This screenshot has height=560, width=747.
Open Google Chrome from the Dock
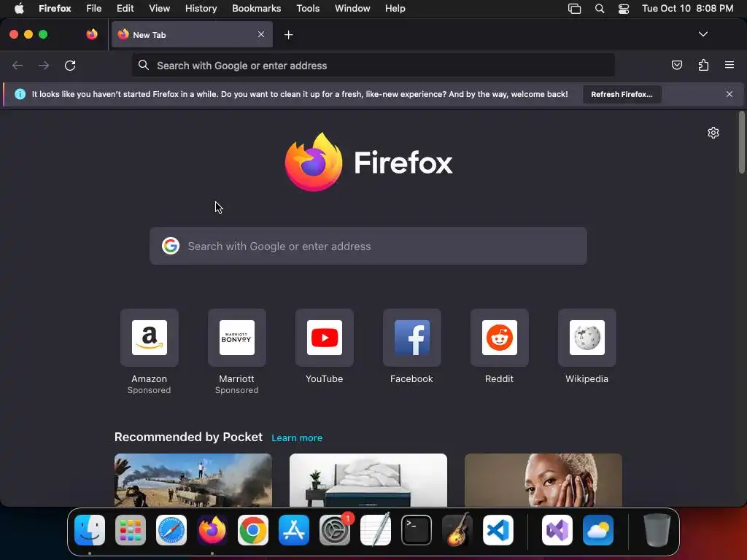(253, 530)
